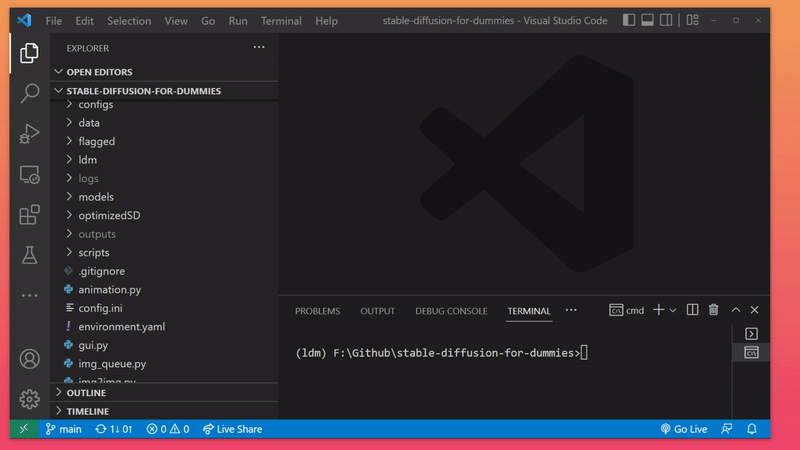Show more panel tabs ellipsis
Viewport: 800px width, 450px height.
571,310
